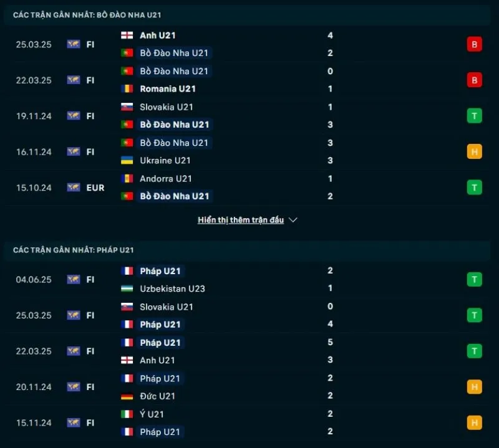Click the Ukraine flag icon

[x=127, y=161]
